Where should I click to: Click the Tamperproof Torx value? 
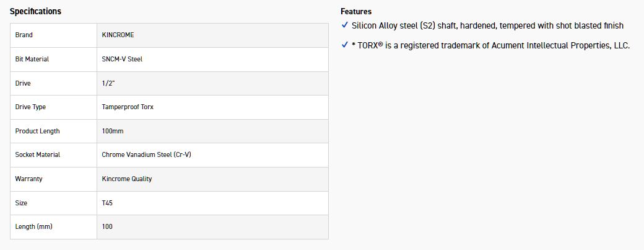point(128,107)
